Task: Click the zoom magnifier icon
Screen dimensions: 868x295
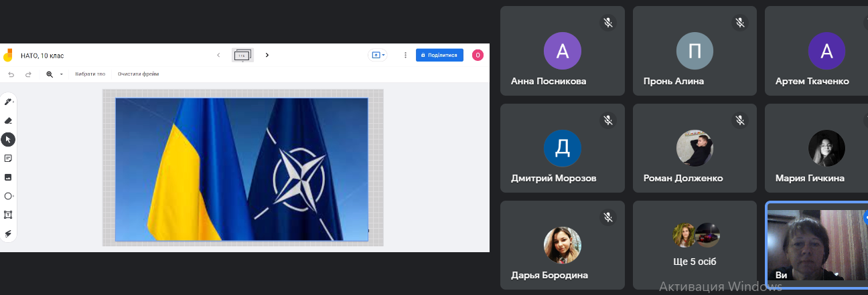Action: (50, 74)
